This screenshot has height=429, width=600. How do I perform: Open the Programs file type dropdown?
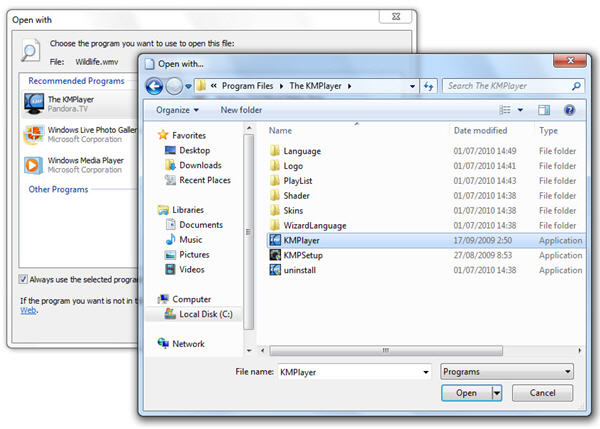(506, 371)
